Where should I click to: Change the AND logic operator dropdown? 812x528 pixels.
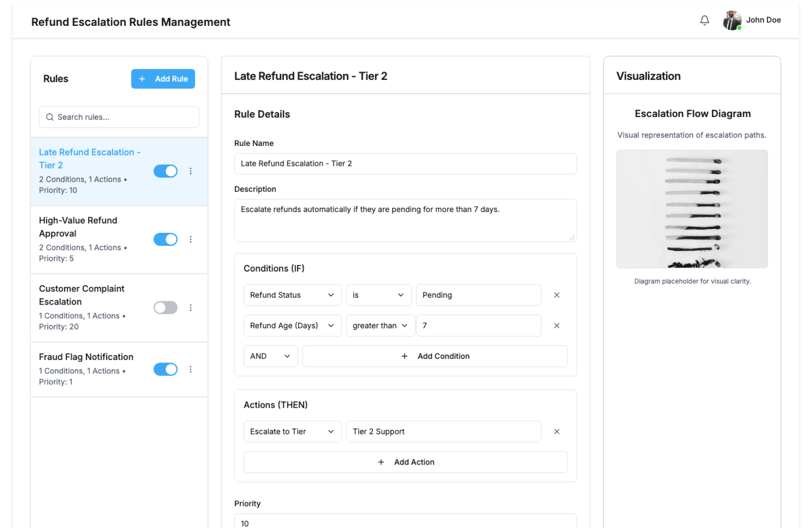click(270, 356)
